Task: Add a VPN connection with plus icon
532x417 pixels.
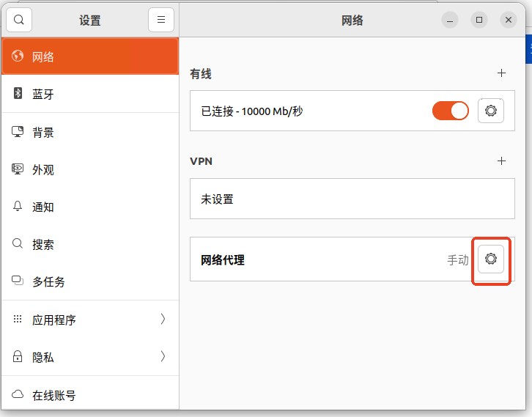Action: click(502, 160)
